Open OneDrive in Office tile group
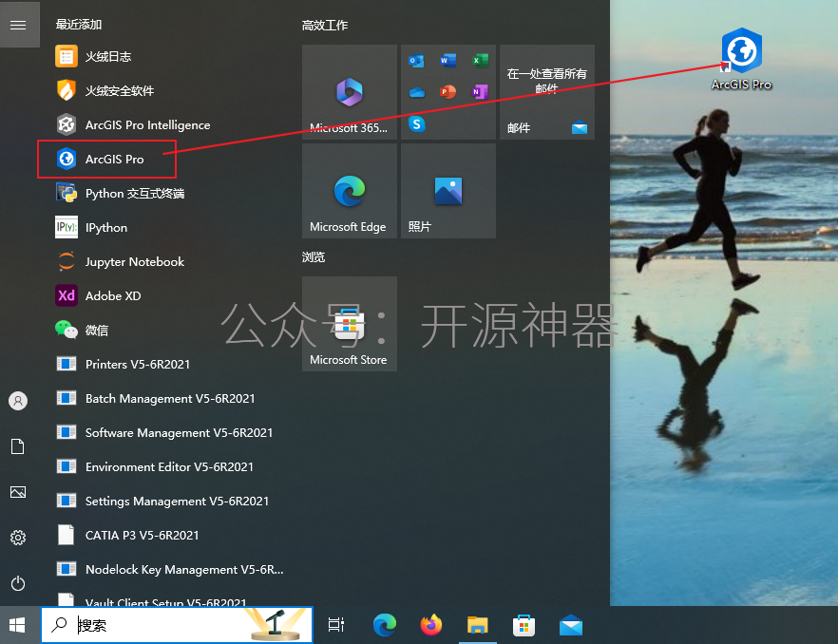838x644 pixels. [x=416, y=92]
